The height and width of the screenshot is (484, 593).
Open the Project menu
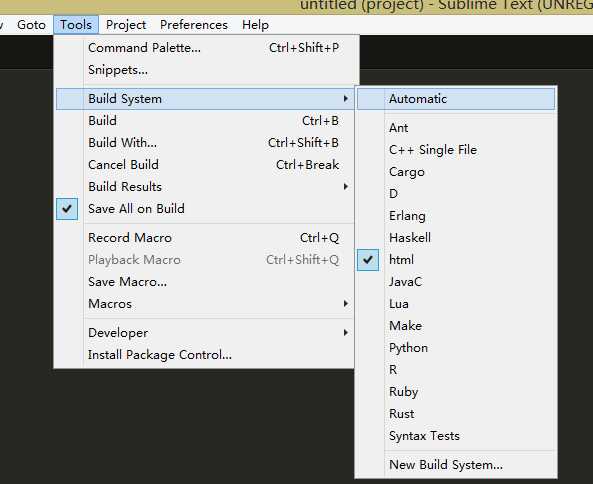126,25
